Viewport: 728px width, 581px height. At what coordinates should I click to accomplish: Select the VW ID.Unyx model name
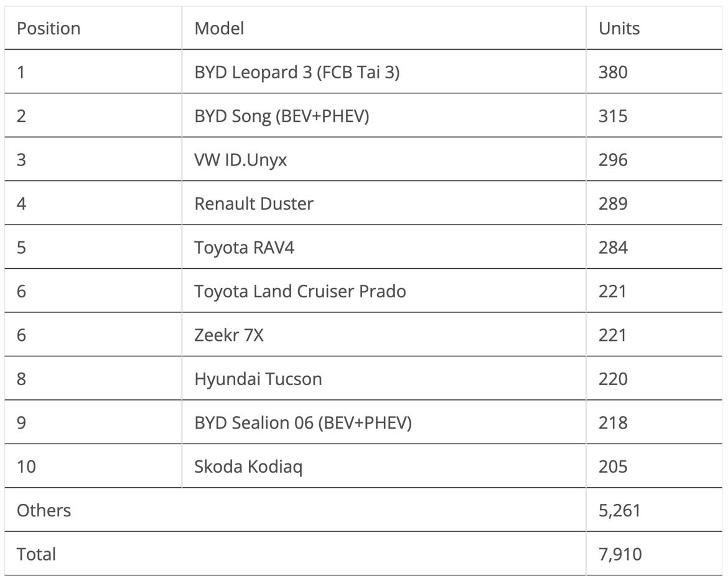[x=240, y=160]
